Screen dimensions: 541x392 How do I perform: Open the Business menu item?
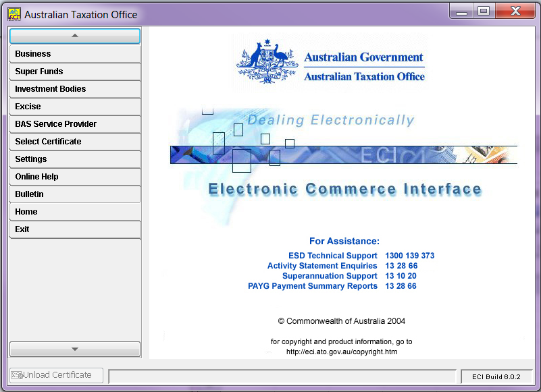click(x=75, y=54)
